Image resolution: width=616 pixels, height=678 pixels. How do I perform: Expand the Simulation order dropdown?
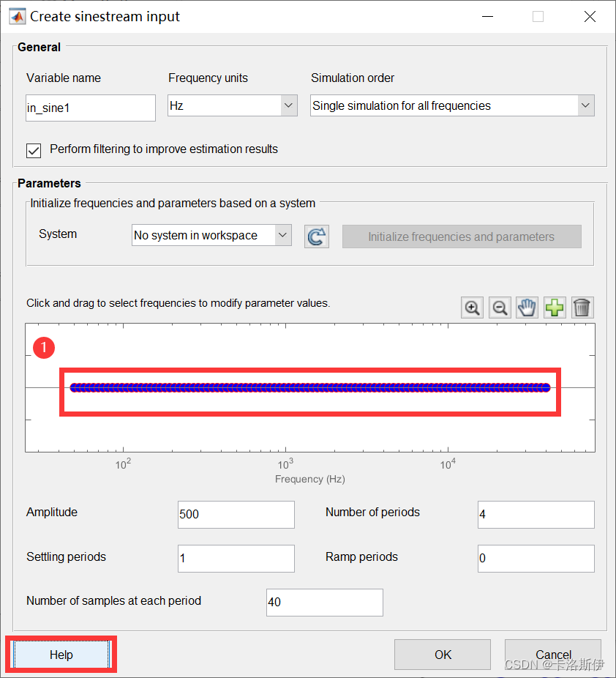(452, 105)
